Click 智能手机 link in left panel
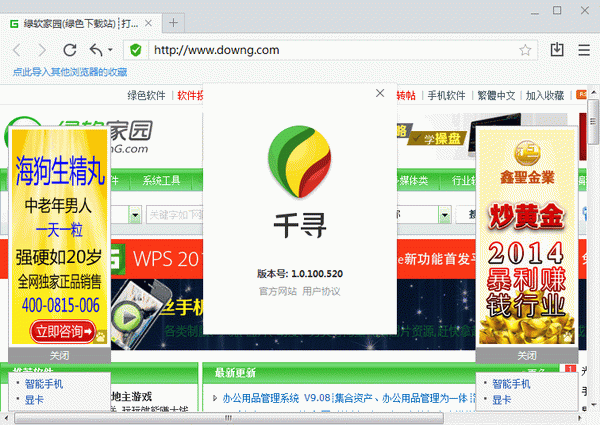Screen dimensions: 600x425 pyautogui.click(x=44, y=384)
